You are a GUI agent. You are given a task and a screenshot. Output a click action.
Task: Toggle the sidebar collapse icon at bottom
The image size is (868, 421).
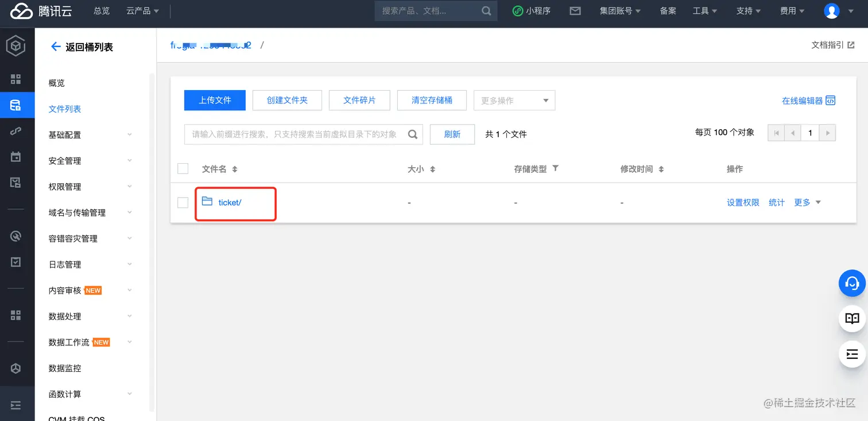click(16, 405)
